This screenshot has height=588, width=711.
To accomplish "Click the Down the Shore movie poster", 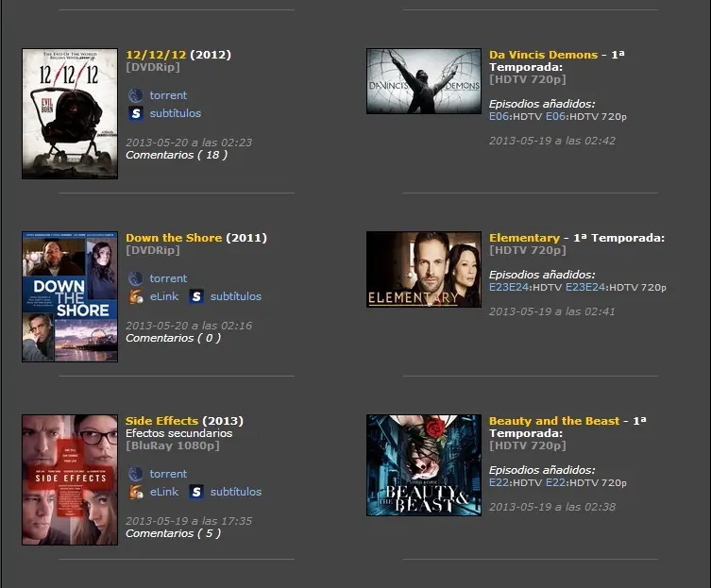I will (x=70, y=297).
